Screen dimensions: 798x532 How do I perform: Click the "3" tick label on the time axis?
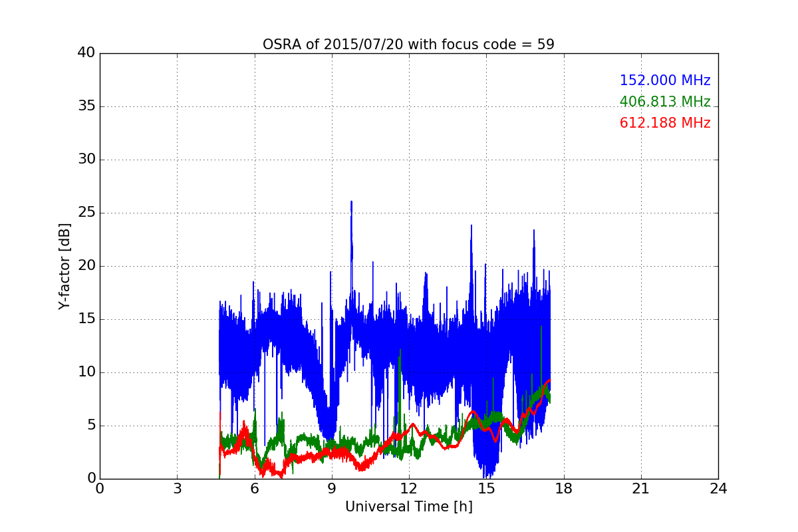pos(177,489)
